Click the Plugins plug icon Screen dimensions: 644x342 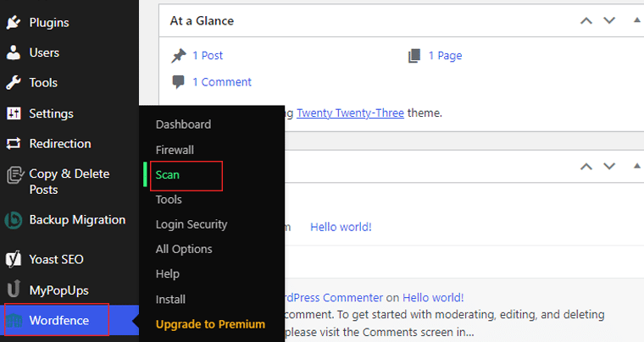pos(14,23)
